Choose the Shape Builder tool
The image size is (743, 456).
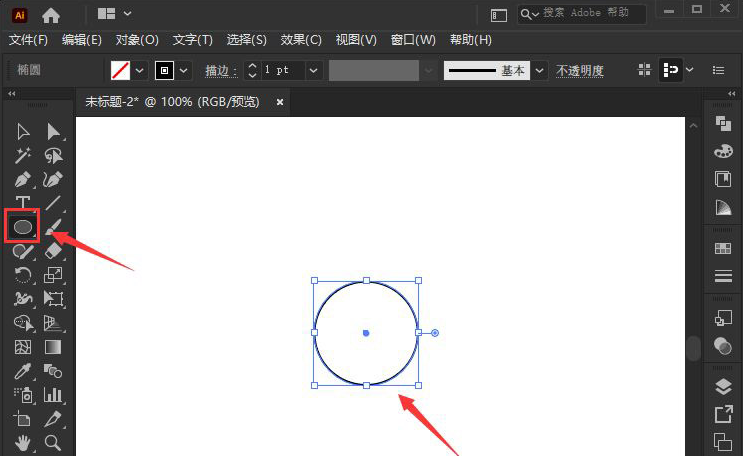pyautogui.click(x=23, y=323)
